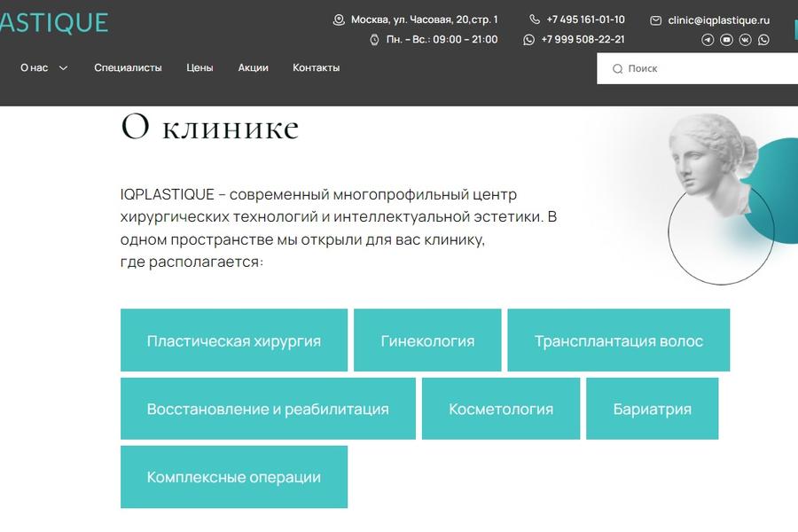Open the 'Трансплантация волос' section
Screen dimensions: 798x532
[619, 340]
